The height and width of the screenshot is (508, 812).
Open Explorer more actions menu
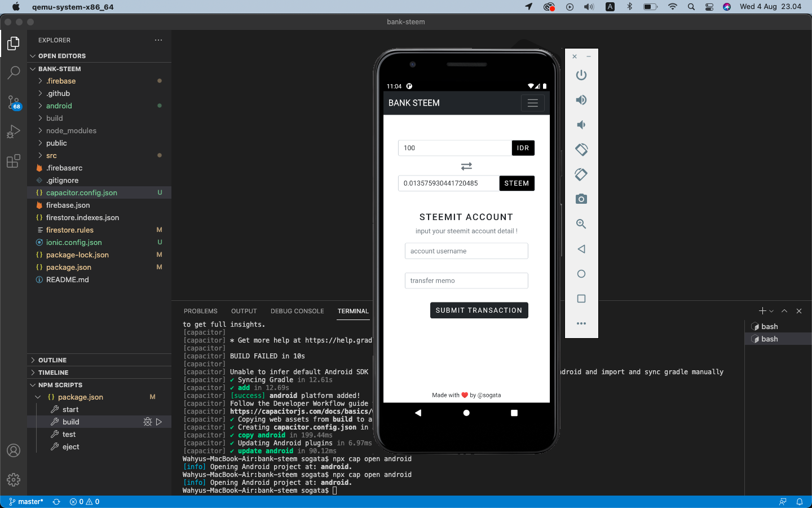(158, 40)
